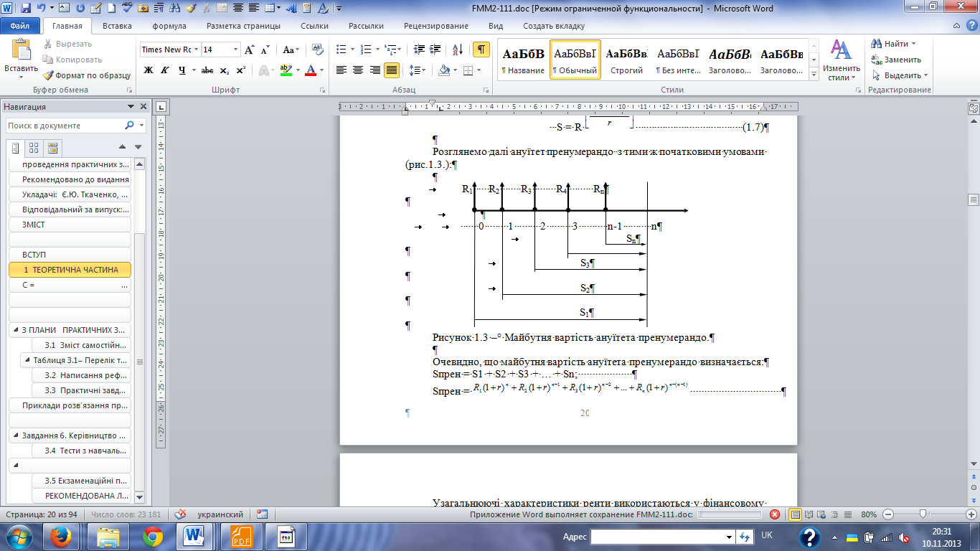Apply strikethrough formatting
980x551 pixels.
(207, 70)
